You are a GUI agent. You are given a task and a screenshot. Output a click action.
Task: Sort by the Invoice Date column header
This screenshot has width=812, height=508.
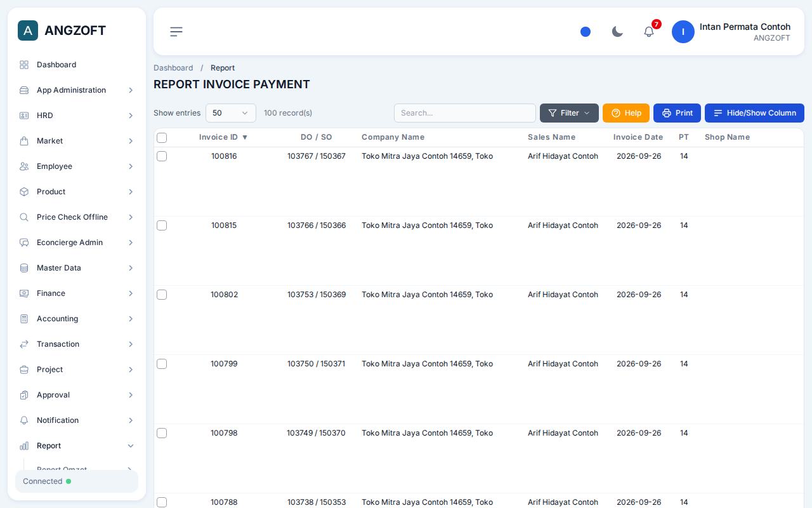coord(638,137)
